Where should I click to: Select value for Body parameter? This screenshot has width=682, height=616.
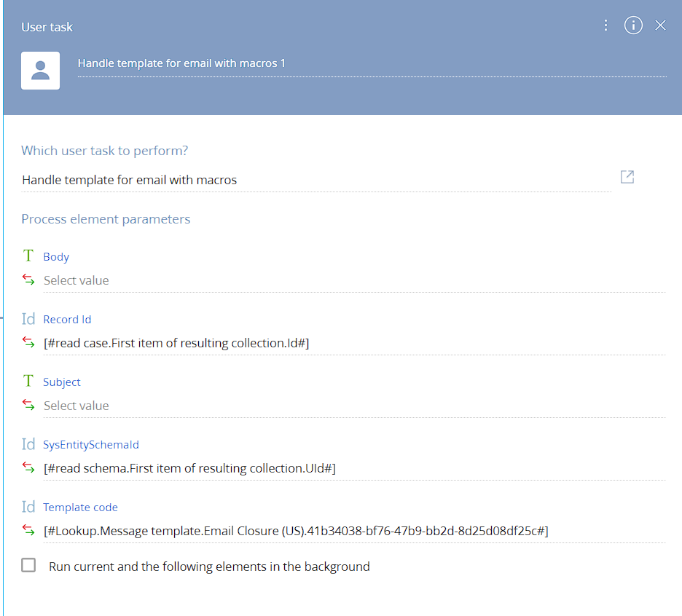(x=354, y=281)
